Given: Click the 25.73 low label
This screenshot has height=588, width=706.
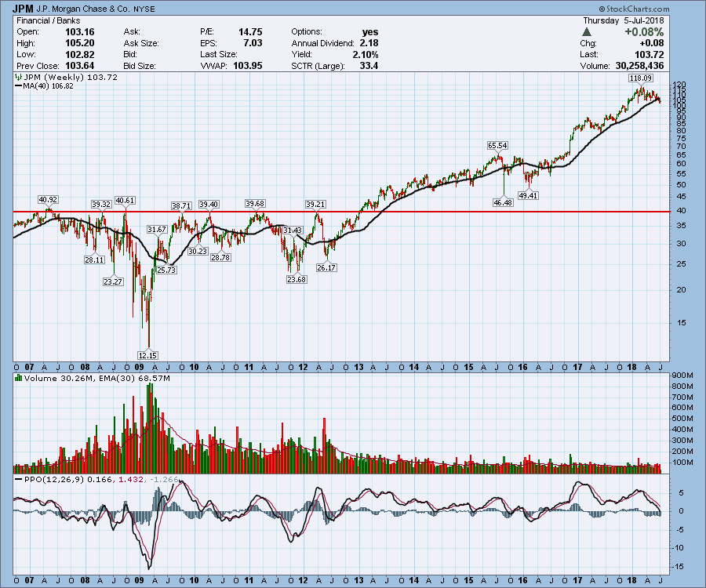Looking at the screenshot, I should (x=166, y=270).
